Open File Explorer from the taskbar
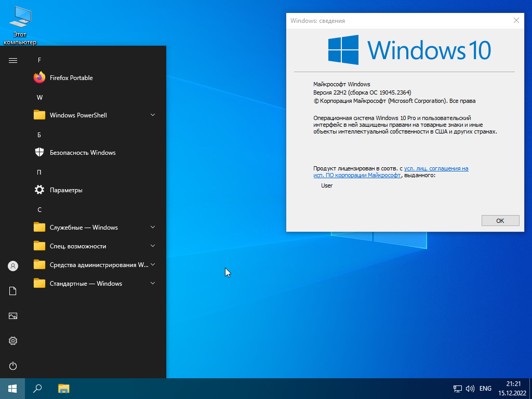 coord(63,388)
